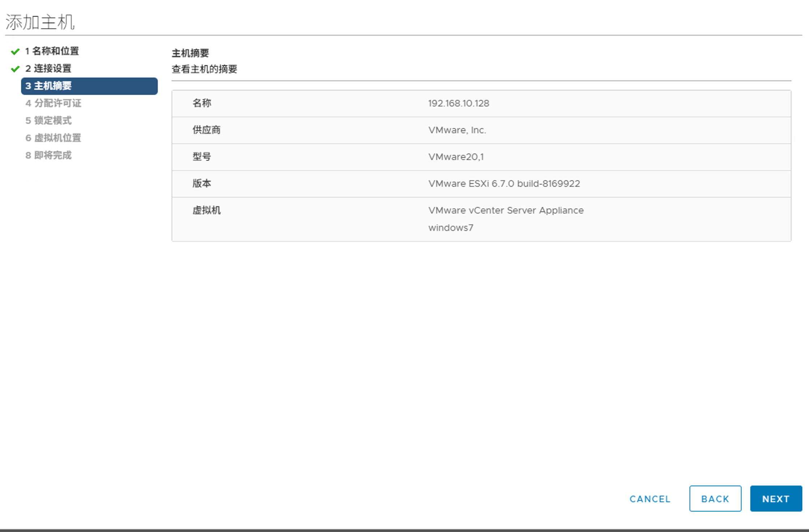Click the BACK button
This screenshot has width=809, height=532.
(x=715, y=498)
